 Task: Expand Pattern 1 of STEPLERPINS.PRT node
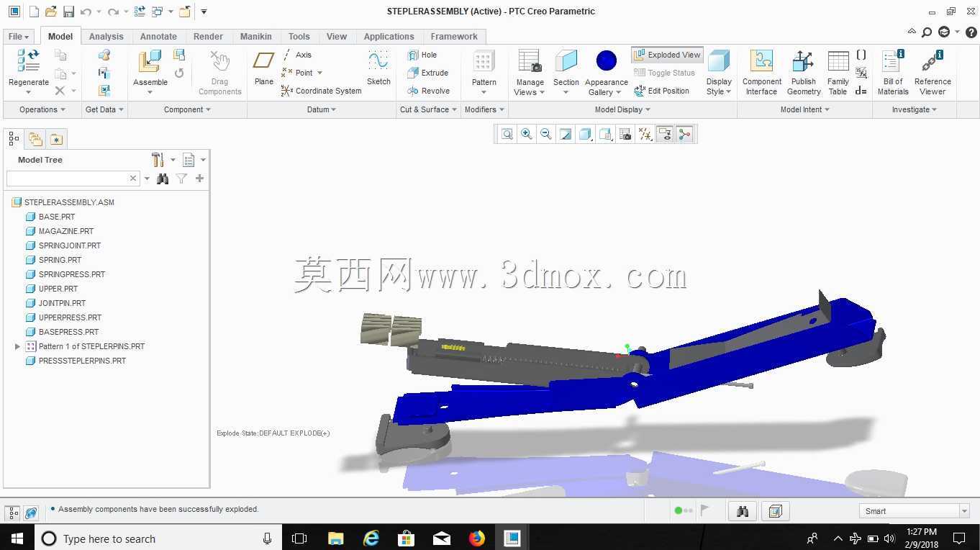[18, 346]
